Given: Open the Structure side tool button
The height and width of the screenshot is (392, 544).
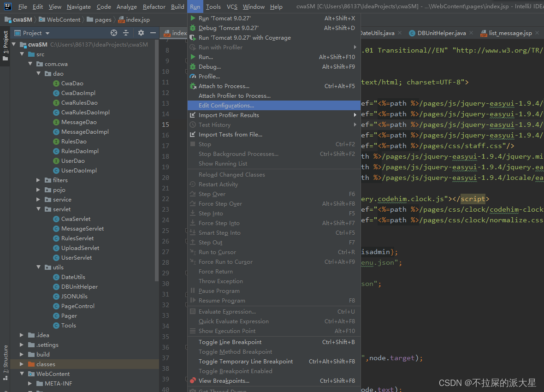Looking at the screenshot, I should click(5, 362).
